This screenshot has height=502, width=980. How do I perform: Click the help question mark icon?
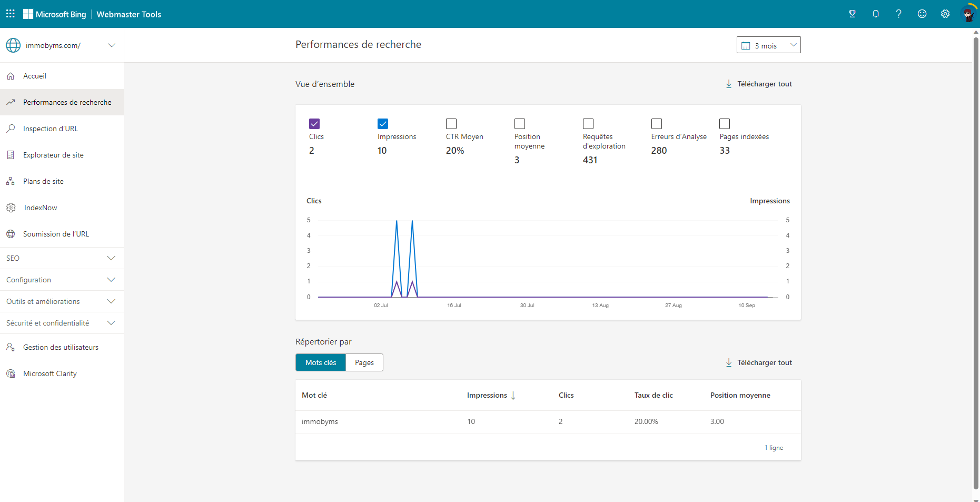click(x=898, y=14)
